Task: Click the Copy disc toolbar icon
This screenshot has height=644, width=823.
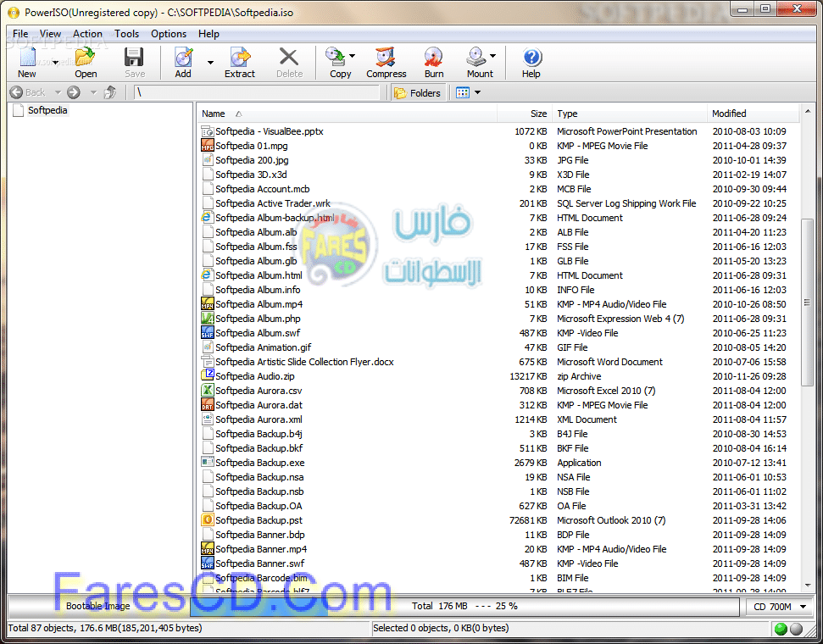Action: [x=335, y=57]
